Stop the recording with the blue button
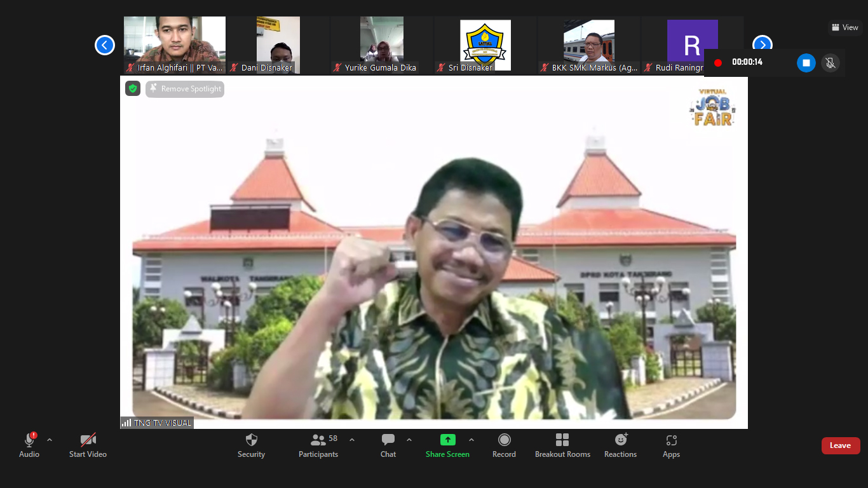The height and width of the screenshot is (488, 868). click(806, 63)
